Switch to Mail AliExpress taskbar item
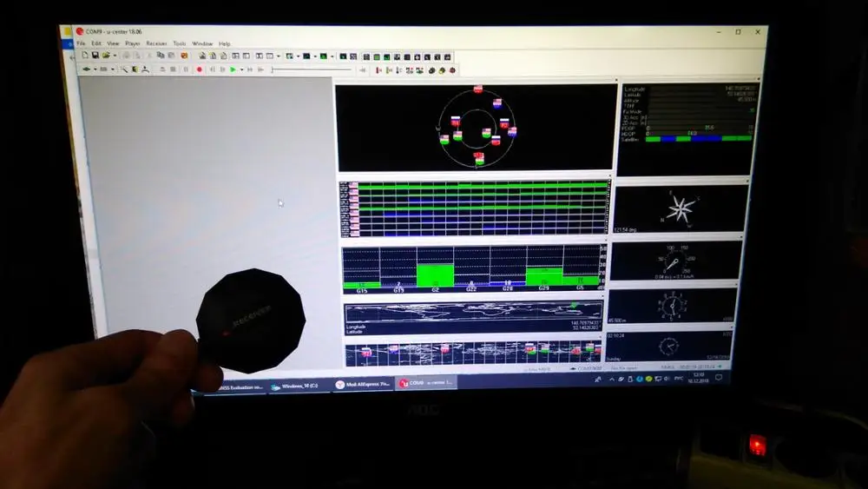Viewport: 868px width, 489px height. pyautogui.click(x=363, y=384)
